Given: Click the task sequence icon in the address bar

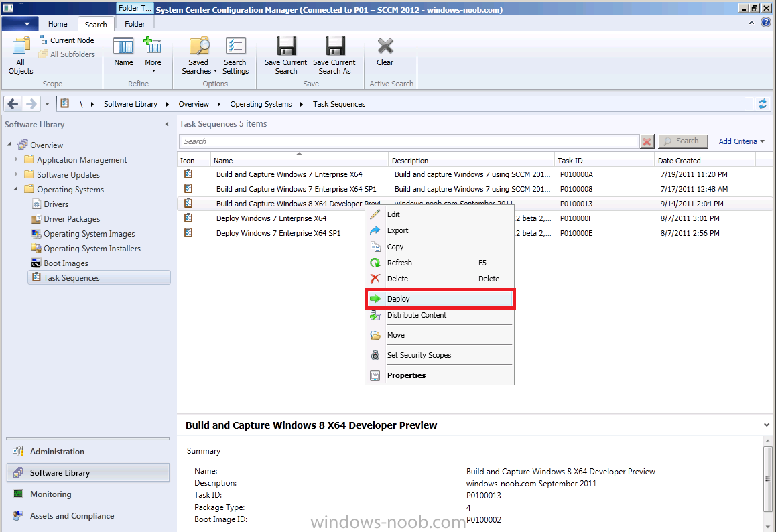Looking at the screenshot, I should click(65, 103).
